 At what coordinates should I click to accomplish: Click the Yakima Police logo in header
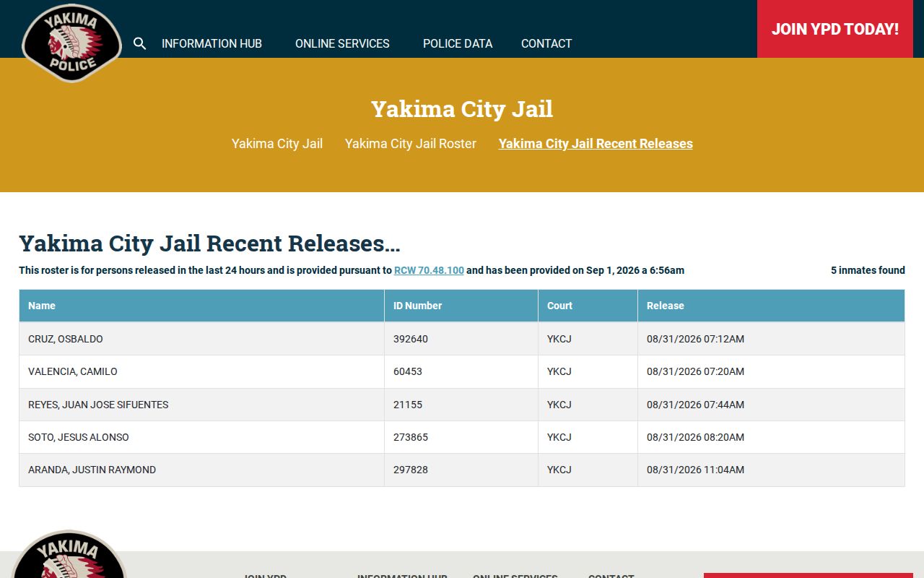[x=71, y=43]
